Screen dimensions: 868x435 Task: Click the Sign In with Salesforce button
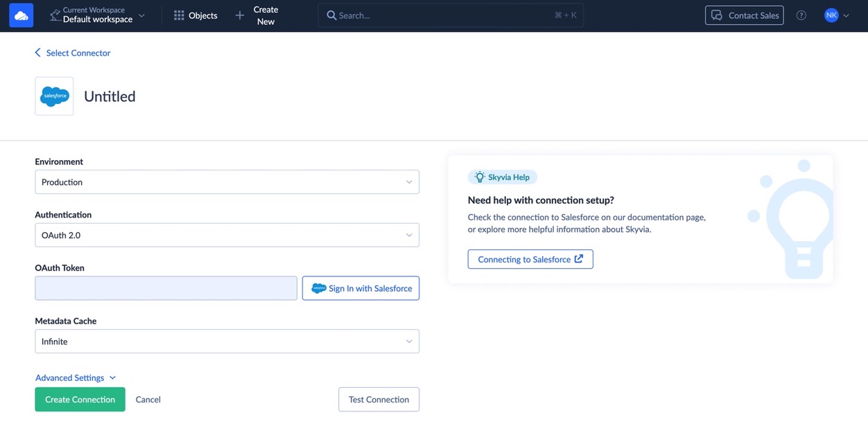click(361, 287)
